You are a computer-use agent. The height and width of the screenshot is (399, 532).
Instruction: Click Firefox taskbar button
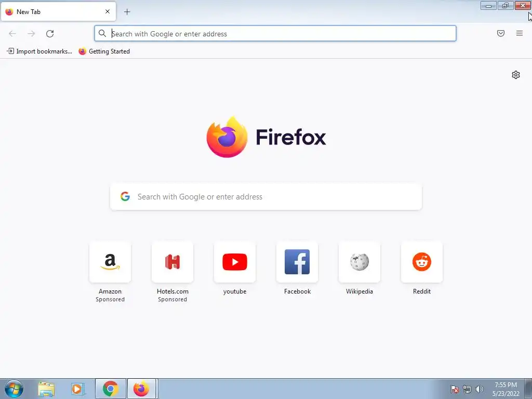(141, 389)
